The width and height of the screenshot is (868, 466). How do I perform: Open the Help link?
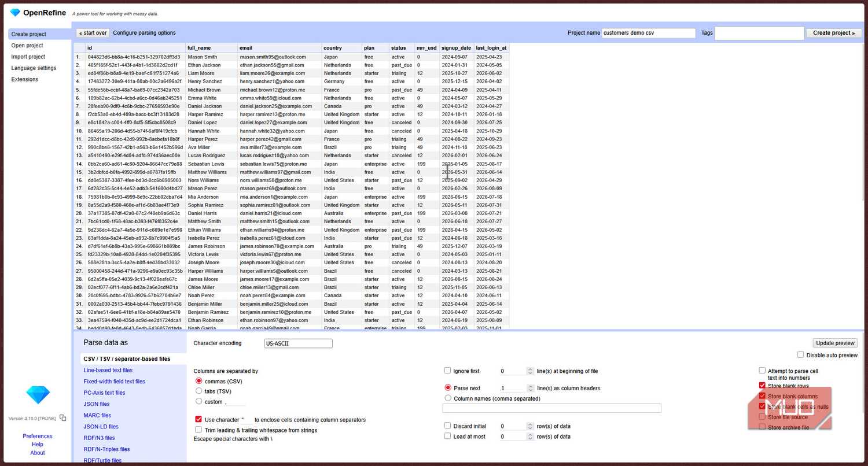tap(38, 445)
